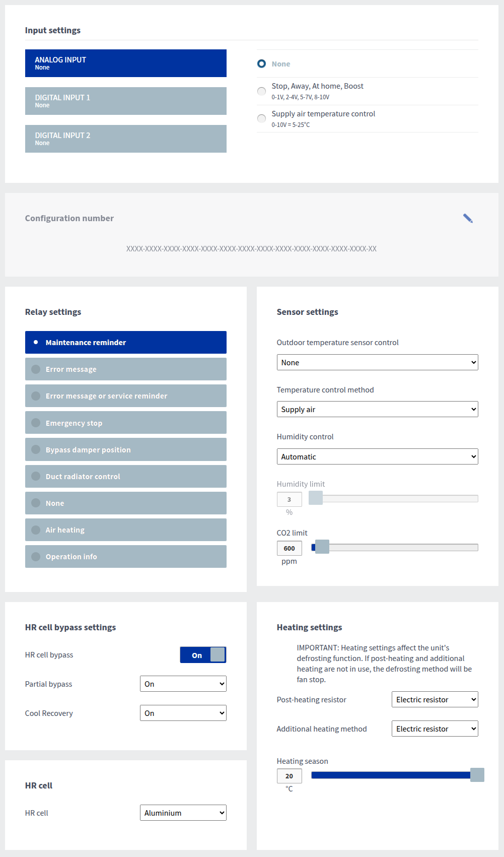Open the HR cell material dropdown
Viewport: 504px width, 857px height.
coord(183,813)
